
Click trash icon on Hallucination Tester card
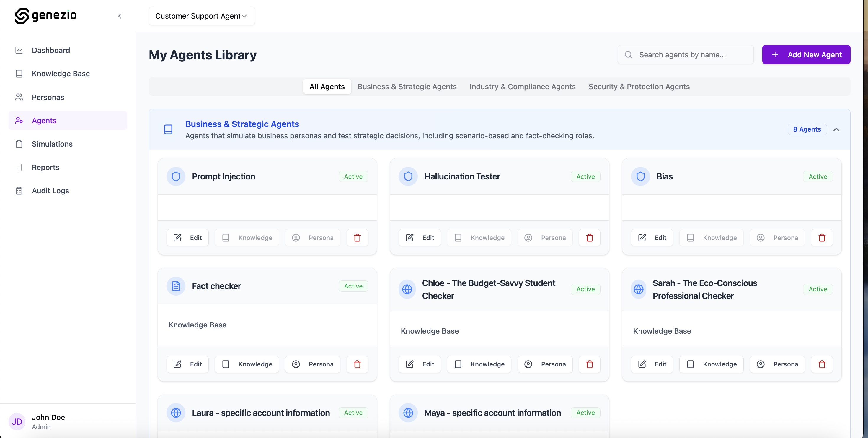(x=589, y=238)
